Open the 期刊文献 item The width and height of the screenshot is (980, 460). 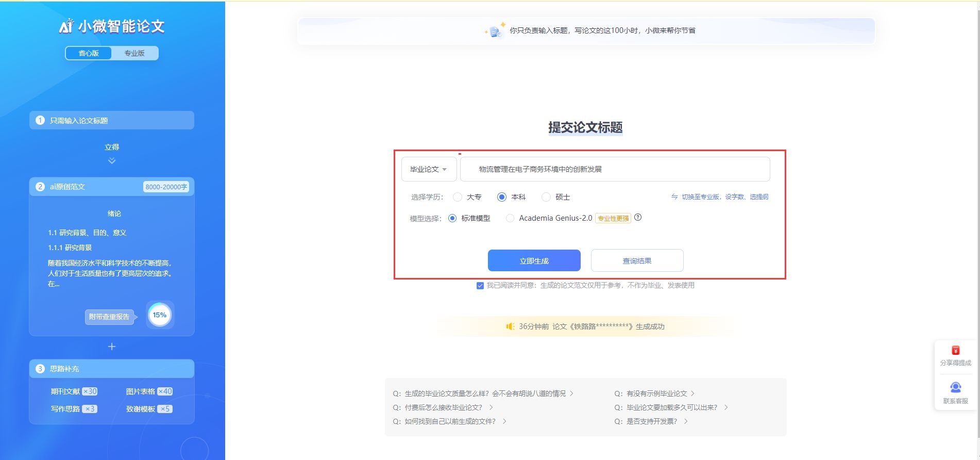pos(65,391)
